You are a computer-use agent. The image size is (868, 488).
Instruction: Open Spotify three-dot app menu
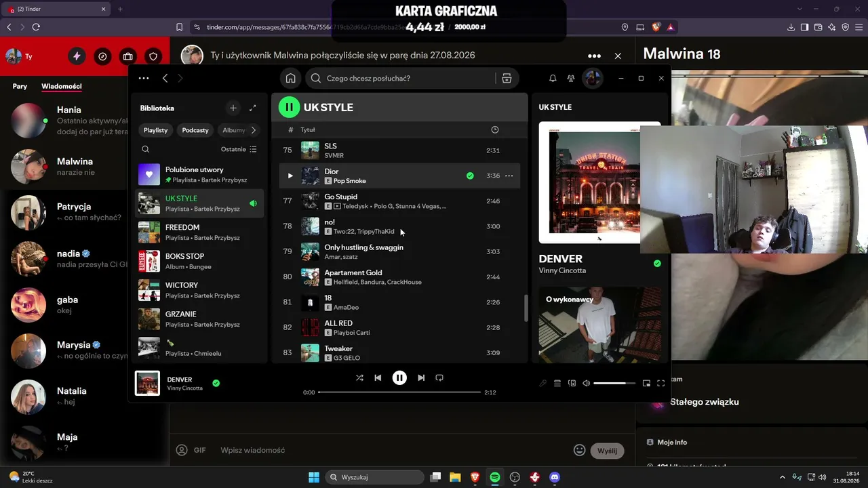[x=144, y=78]
